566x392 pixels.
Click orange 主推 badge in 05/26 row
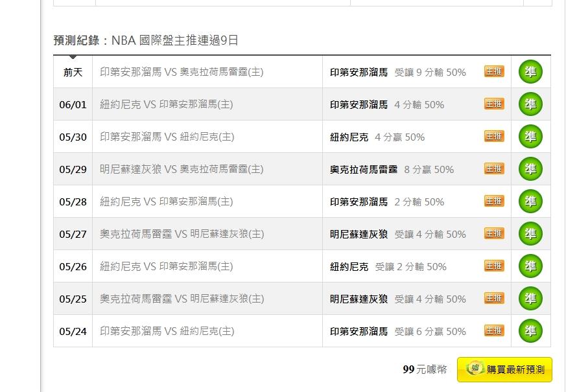494,266
